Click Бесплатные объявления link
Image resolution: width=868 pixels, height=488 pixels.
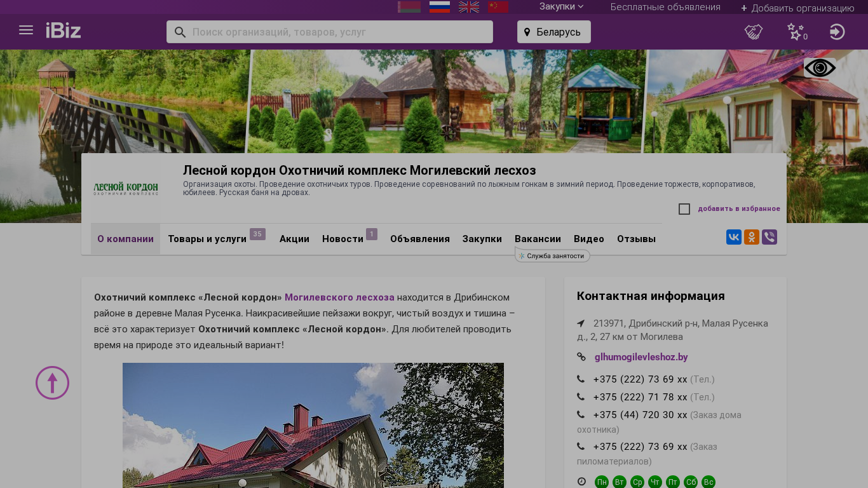(x=665, y=7)
